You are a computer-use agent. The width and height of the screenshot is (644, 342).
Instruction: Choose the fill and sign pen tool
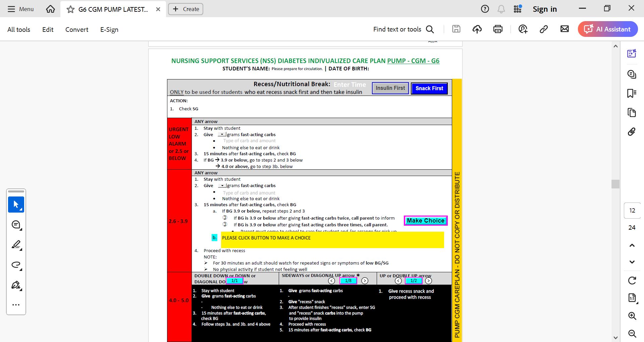click(x=16, y=285)
